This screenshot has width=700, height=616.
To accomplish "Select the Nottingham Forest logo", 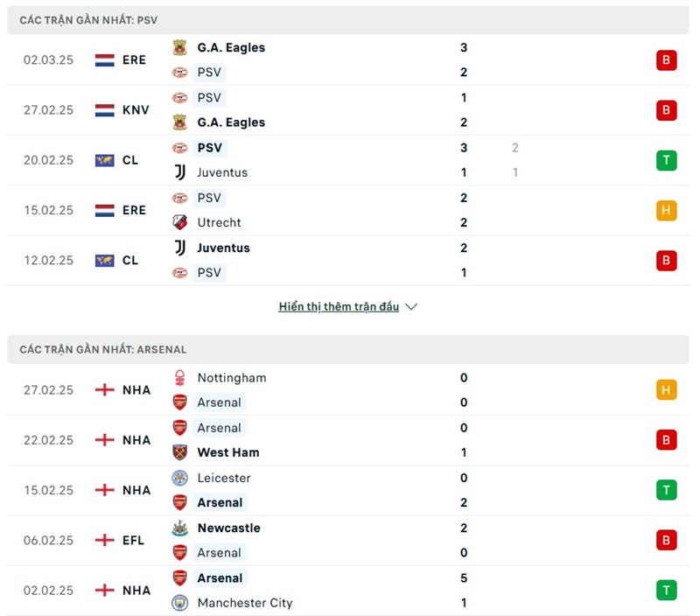I will (x=179, y=378).
